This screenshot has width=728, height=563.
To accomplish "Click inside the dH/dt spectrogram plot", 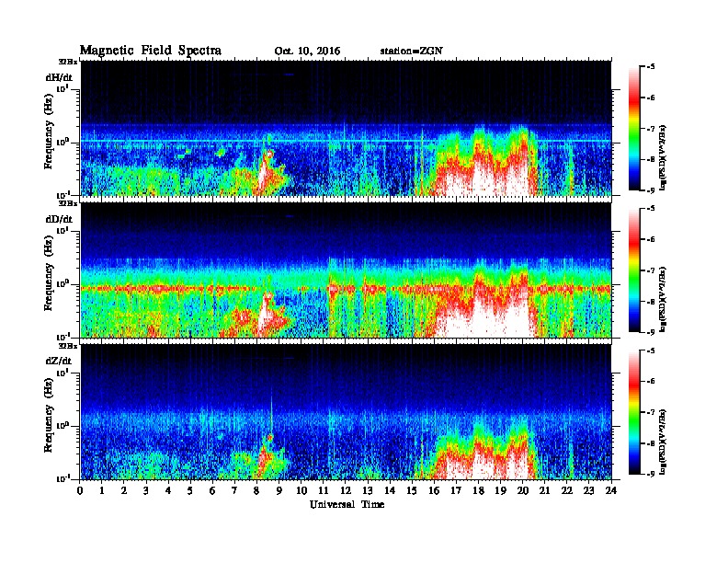I will point(346,128).
